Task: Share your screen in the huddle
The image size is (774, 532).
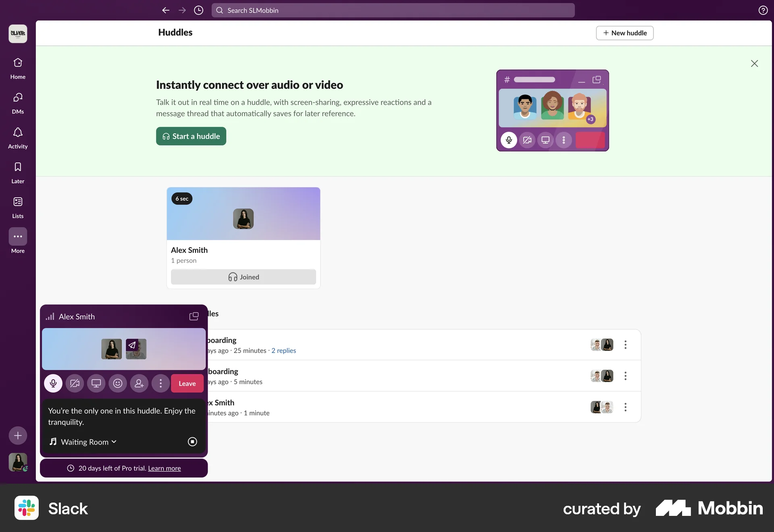Action: [96, 383]
